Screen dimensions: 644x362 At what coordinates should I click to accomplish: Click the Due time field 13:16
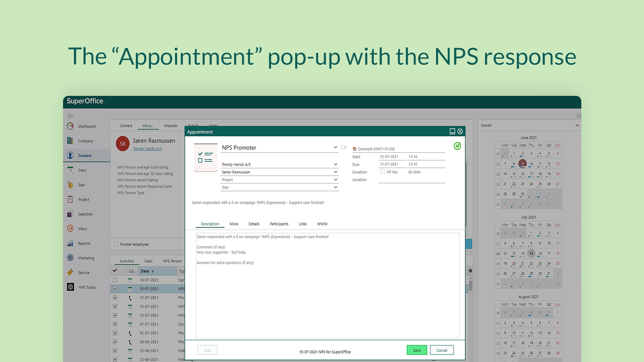click(x=426, y=164)
